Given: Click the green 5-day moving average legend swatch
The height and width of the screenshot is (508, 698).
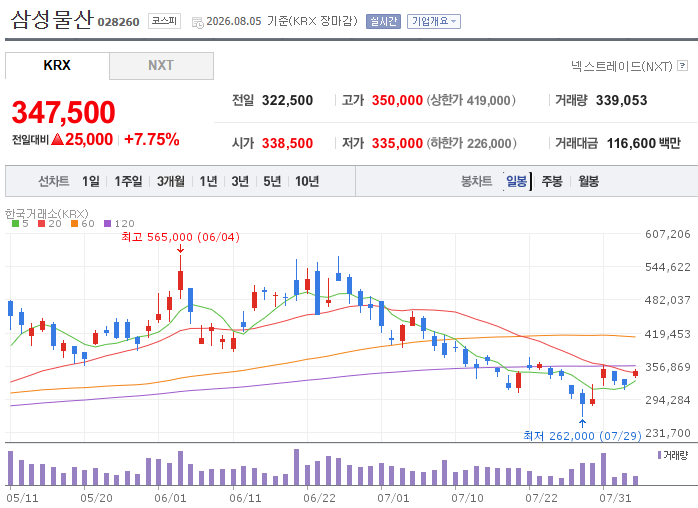Looking at the screenshot, I should [16, 224].
